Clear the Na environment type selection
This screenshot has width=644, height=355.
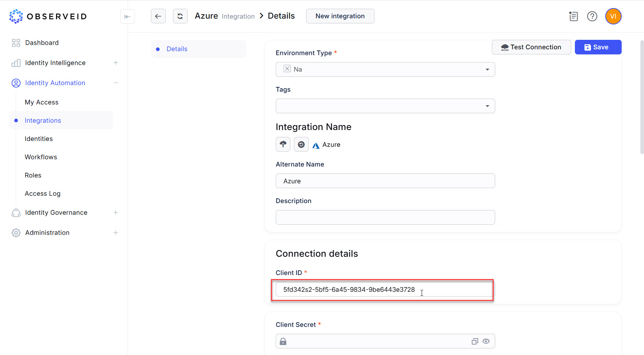point(287,69)
